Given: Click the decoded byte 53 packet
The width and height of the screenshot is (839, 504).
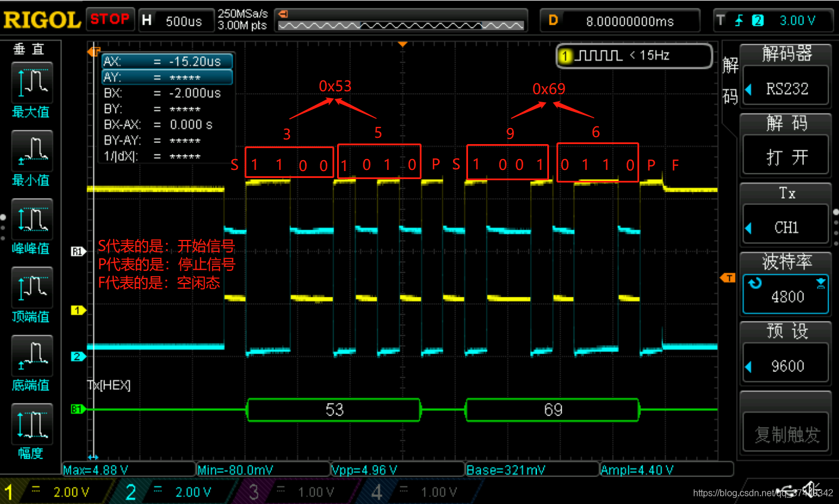Looking at the screenshot, I should coord(334,410).
